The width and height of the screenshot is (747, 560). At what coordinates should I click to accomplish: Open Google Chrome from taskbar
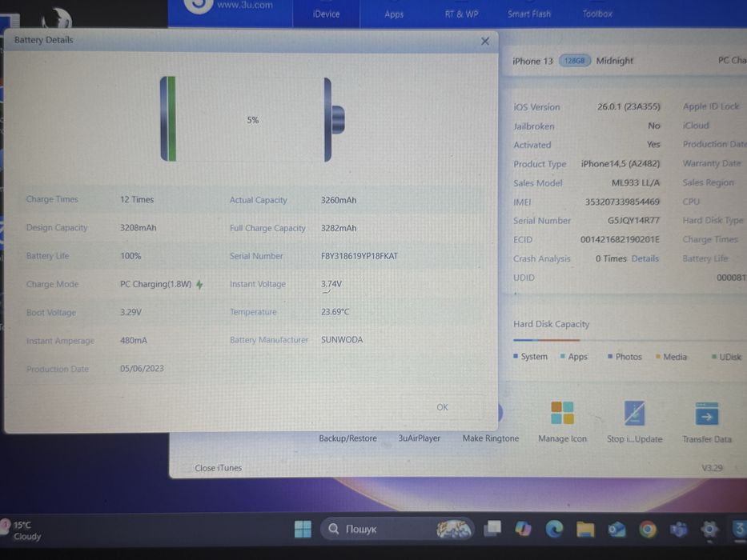tap(648, 529)
